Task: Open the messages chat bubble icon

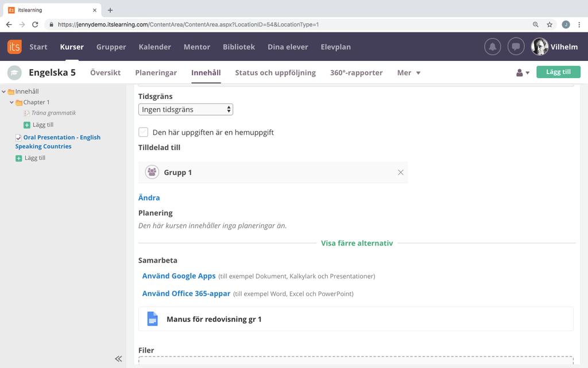Action: (x=516, y=47)
